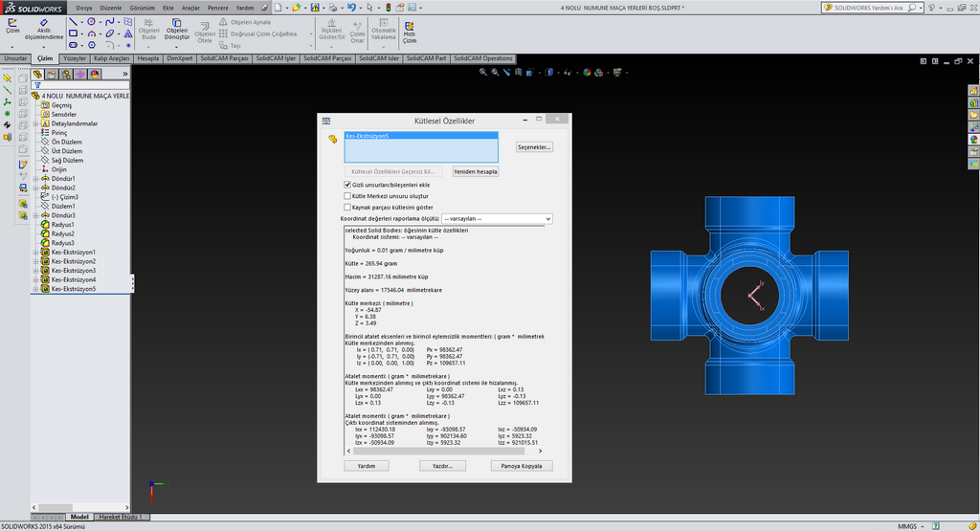The height and width of the screenshot is (531, 980).
Task: Click the undo arrow icon
Action: [x=351, y=8]
